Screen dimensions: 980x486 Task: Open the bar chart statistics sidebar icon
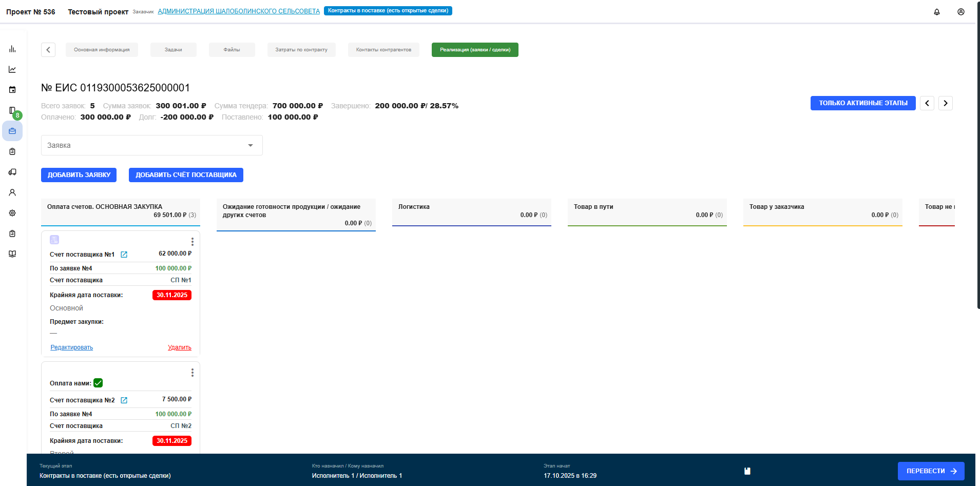click(x=12, y=49)
